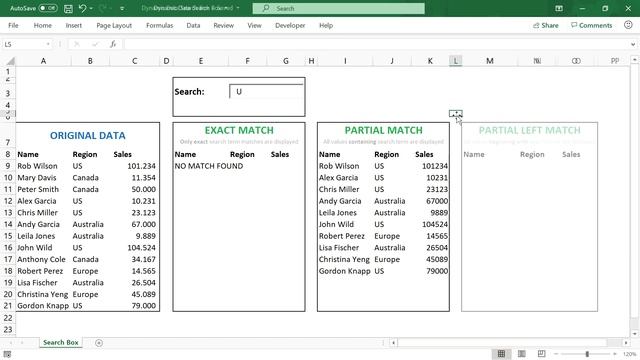640x360 pixels.
Task: Click the ORIGINAL DATA heading
Action: coord(87,136)
